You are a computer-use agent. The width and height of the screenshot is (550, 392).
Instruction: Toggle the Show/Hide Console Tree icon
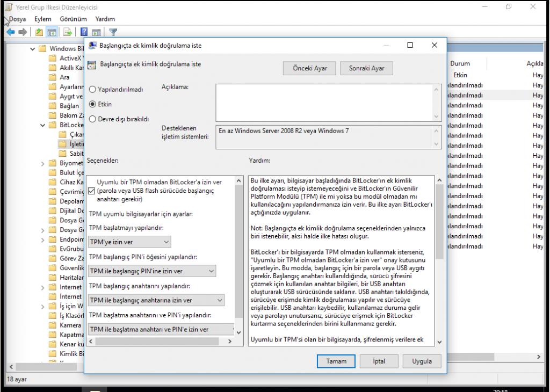(x=52, y=32)
